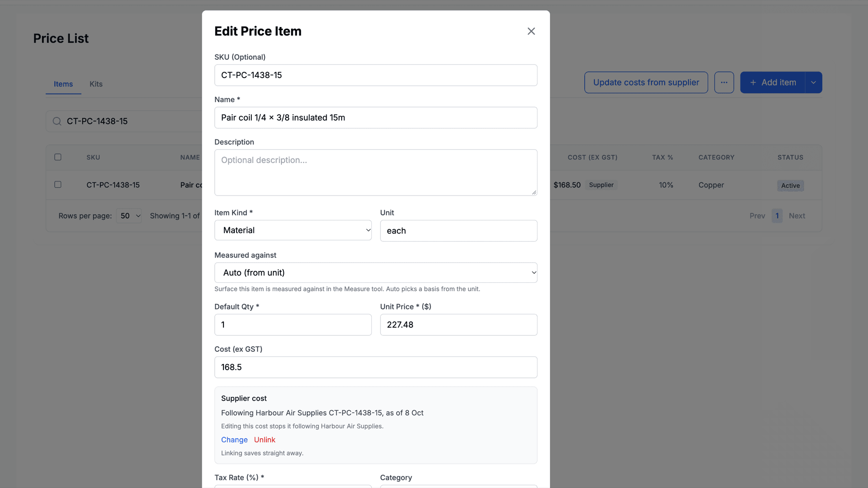Open the three-dots more options menu

(724, 82)
